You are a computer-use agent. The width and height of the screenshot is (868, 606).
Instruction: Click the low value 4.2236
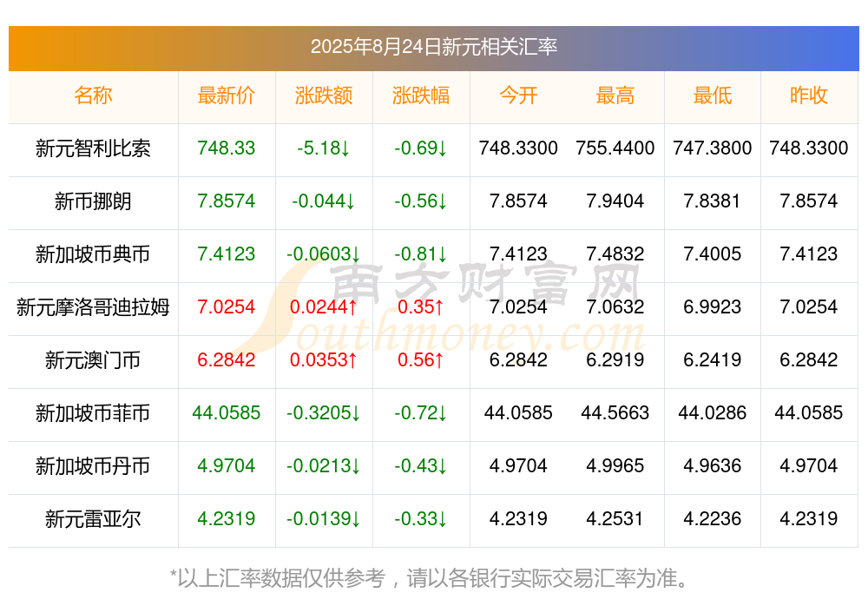[713, 518]
